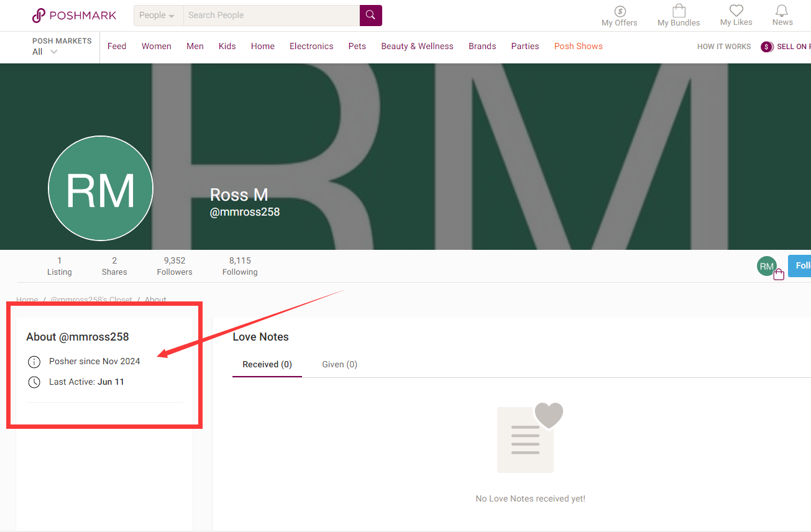Click the Sell on Poshmark dollar icon
This screenshot has width=811, height=532.
767,47
